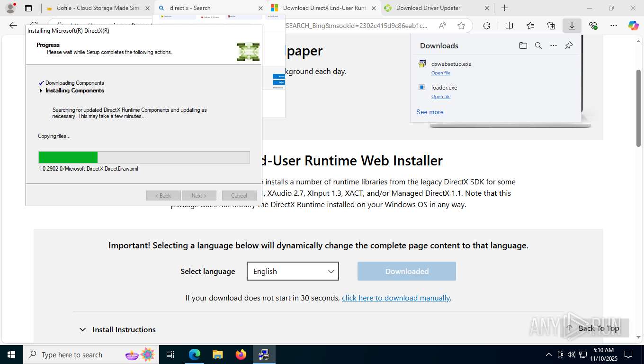
Task: Click the DirectX installer progress bar
Action: tap(144, 157)
